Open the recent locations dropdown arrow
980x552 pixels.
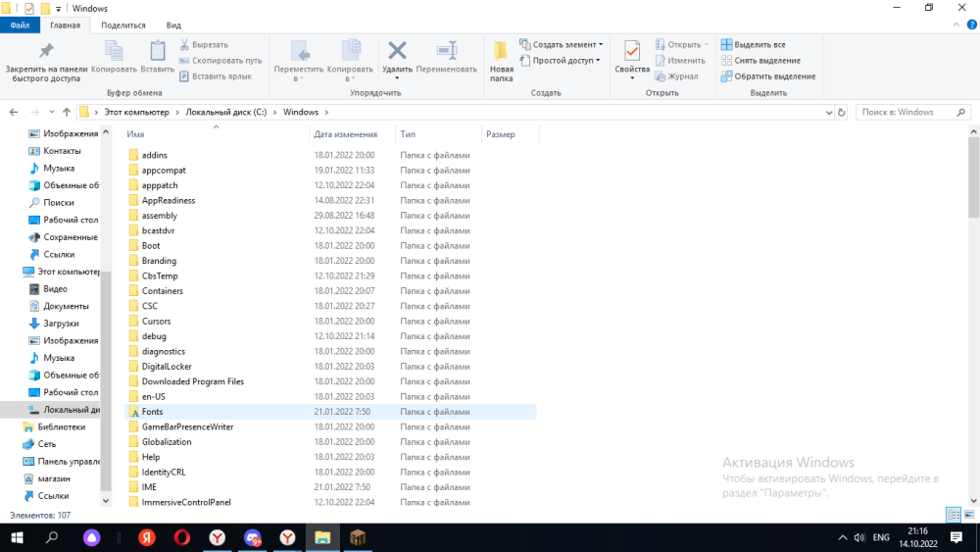(x=52, y=112)
